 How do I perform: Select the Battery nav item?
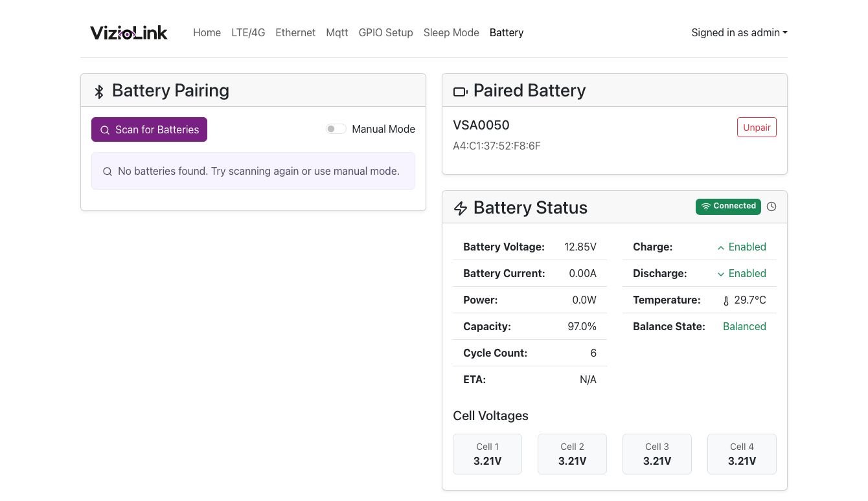pyautogui.click(x=506, y=32)
